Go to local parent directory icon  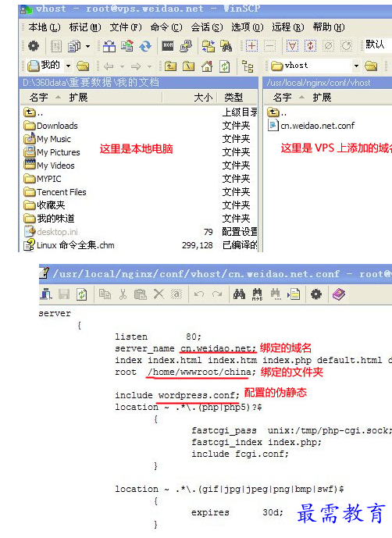coord(170,66)
